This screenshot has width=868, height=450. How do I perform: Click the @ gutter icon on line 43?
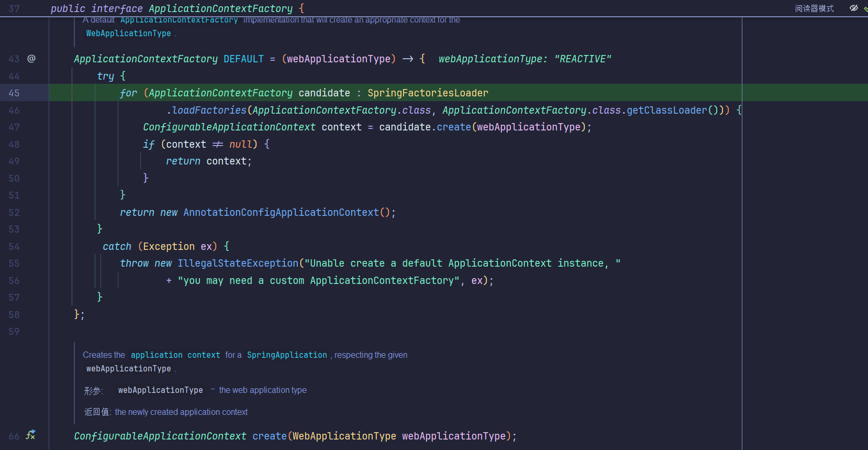(x=31, y=59)
